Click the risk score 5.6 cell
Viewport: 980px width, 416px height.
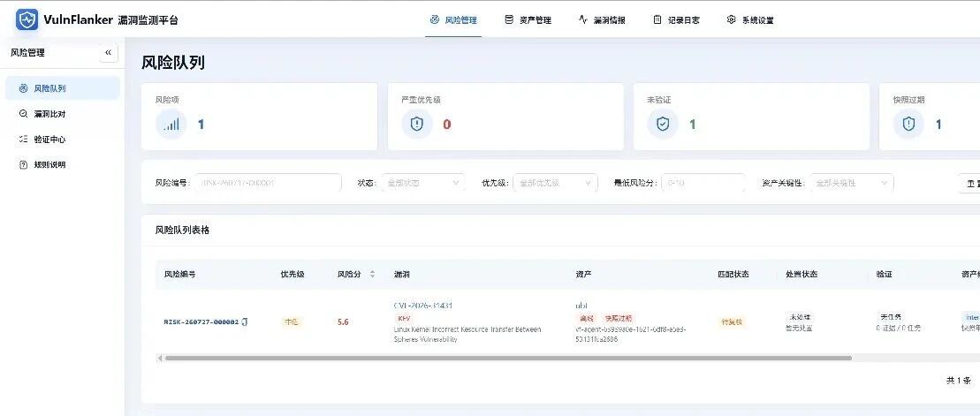(343, 322)
